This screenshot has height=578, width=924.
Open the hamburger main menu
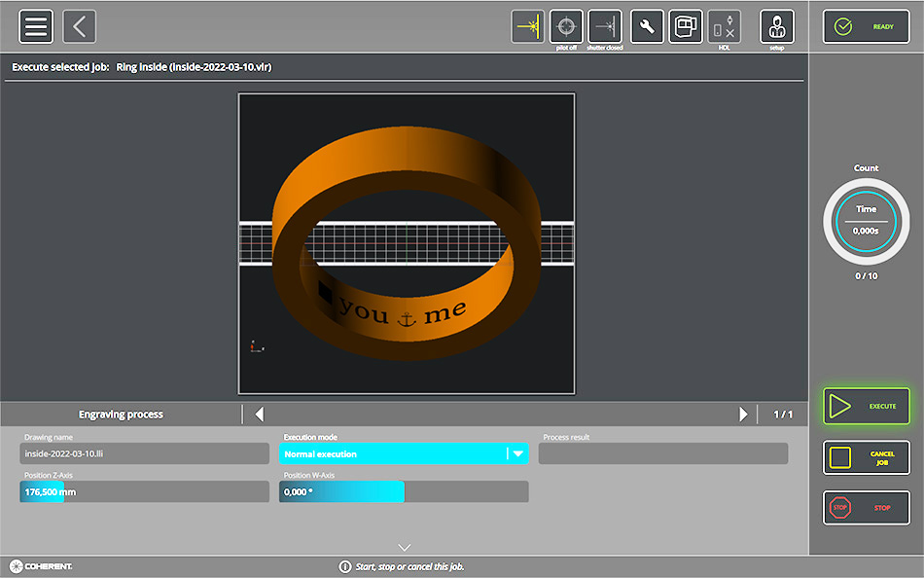point(36,26)
